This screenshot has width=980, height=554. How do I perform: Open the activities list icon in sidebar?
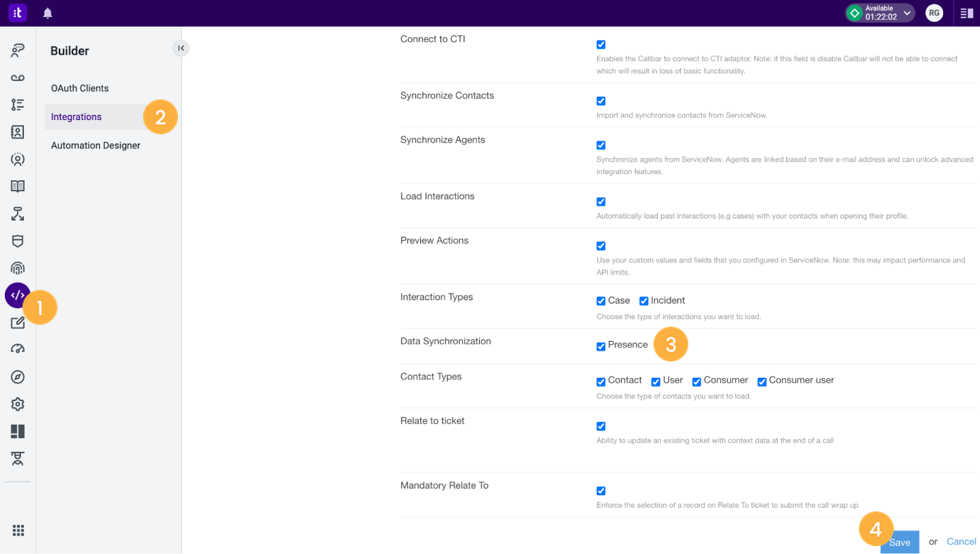click(x=18, y=105)
